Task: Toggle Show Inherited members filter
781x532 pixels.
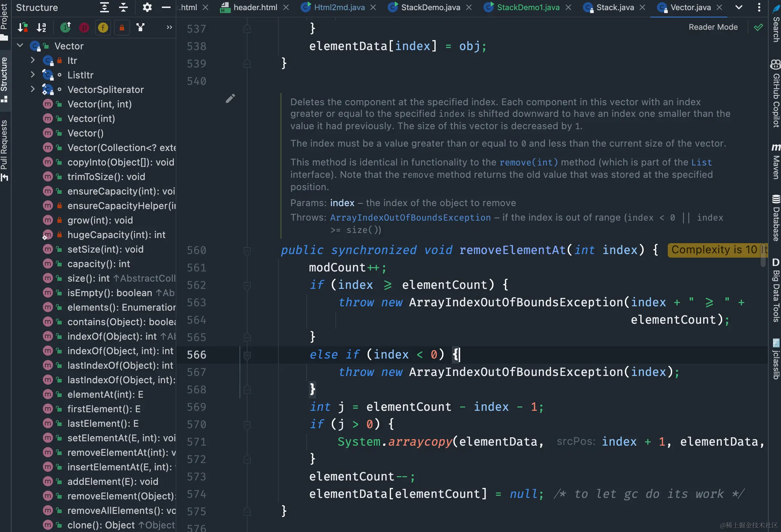Action: tap(65, 27)
